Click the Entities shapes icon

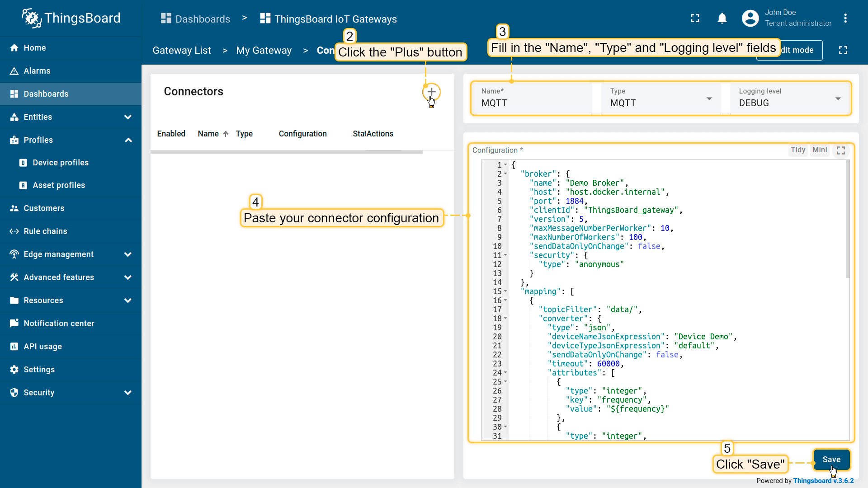[14, 117]
